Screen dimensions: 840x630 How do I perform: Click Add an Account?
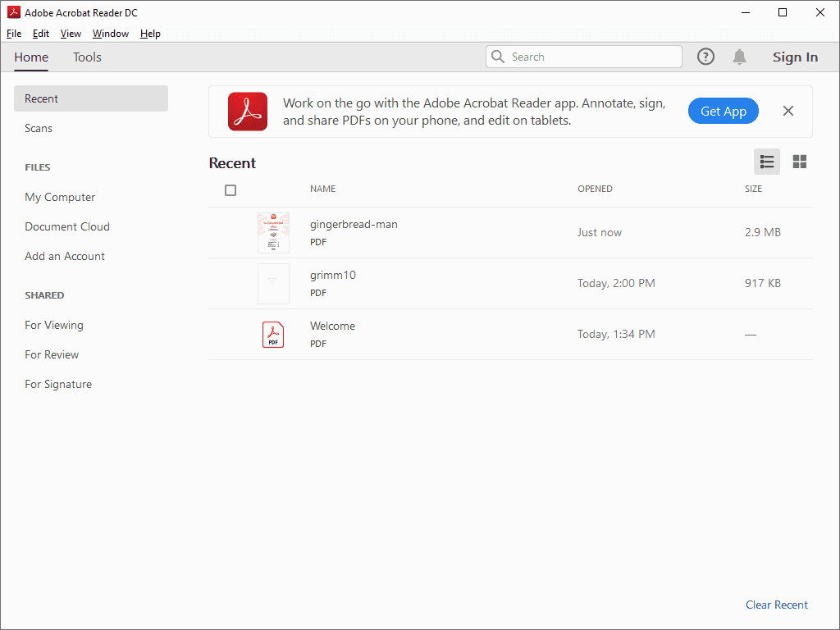[x=65, y=256]
